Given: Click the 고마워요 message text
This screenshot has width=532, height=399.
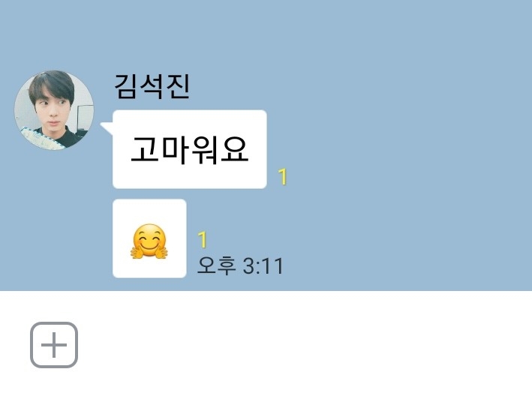Looking at the screenshot, I should click(190, 150).
